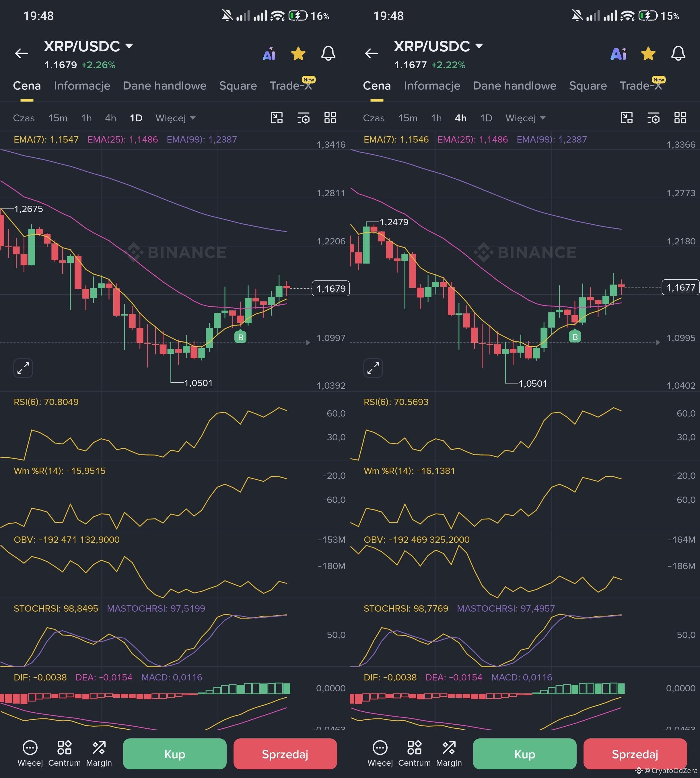Viewport: 700px width, 778px height.
Task: Open Więcej menu in right bottom bar
Action: coord(380,754)
